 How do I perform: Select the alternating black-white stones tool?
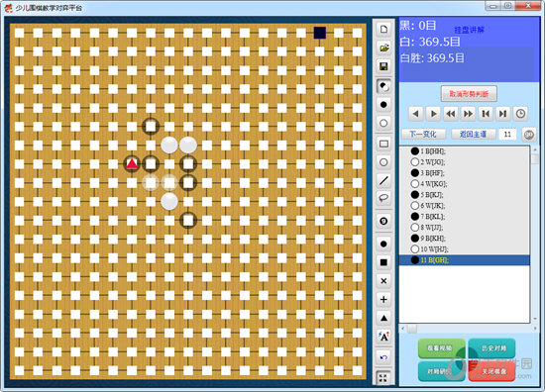(x=383, y=86)
